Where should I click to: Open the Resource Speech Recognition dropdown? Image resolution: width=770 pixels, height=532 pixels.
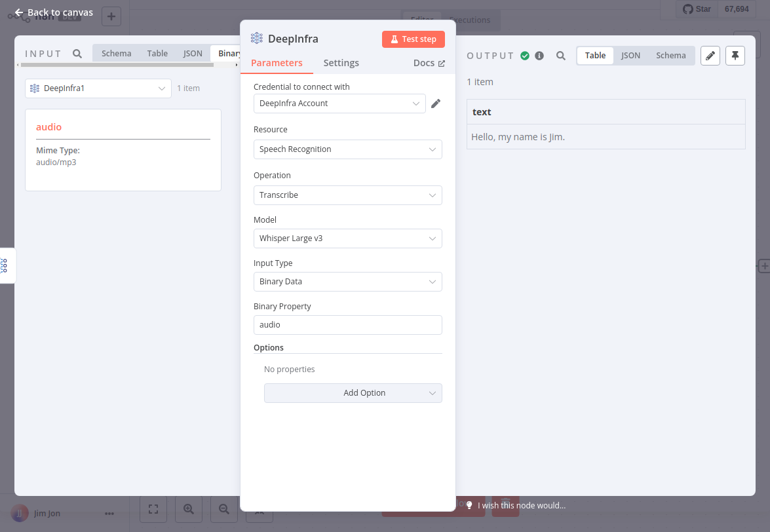click(x=348, y=149)
